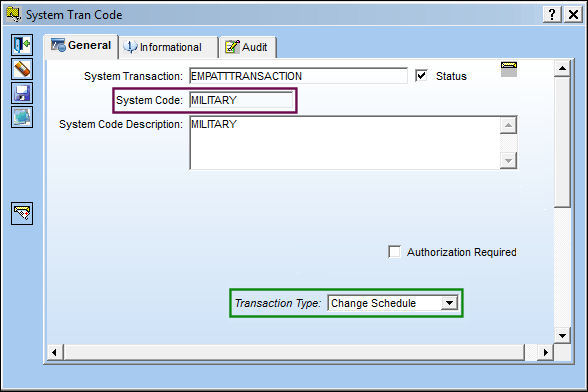Switch to the Audit tab

(248, 47)
